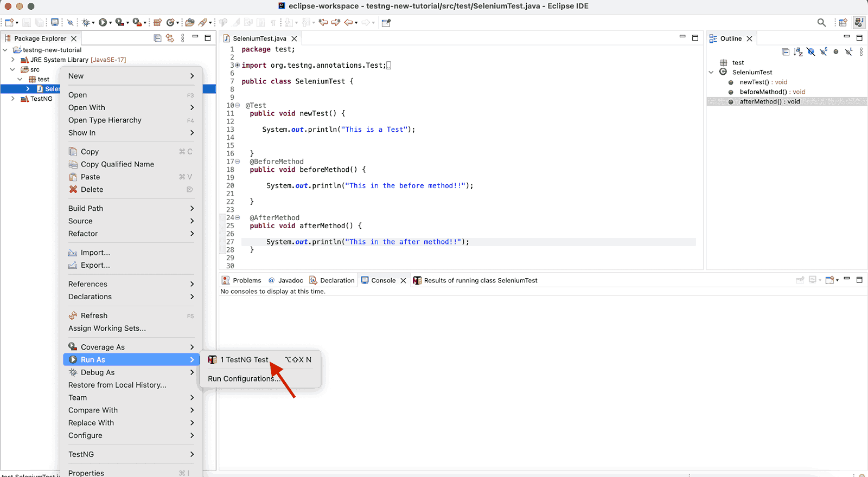
Task: Click the Coverage launch toolbar icon
Action: tap(119, 22)
